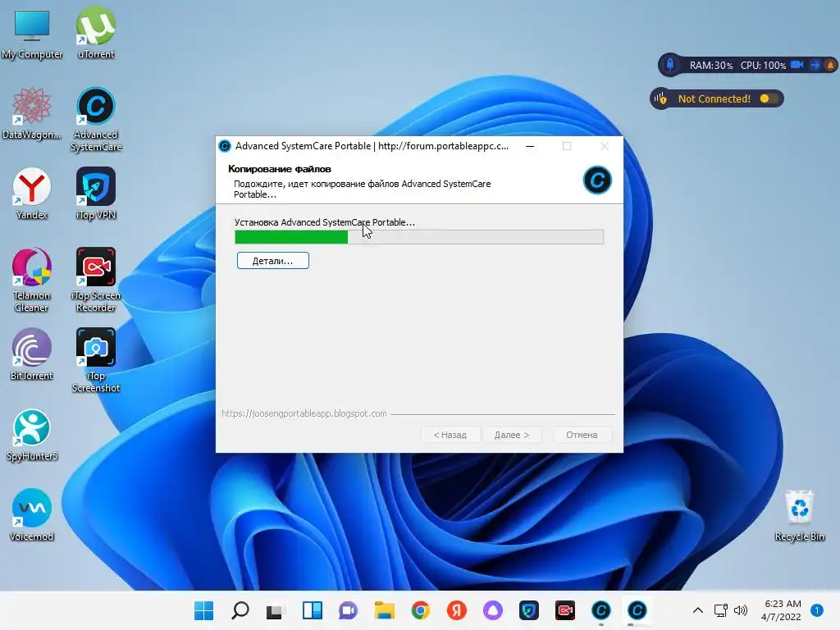840x630 pixels.
Task: Click the installer title bar app icon
Action: (225, 146)
